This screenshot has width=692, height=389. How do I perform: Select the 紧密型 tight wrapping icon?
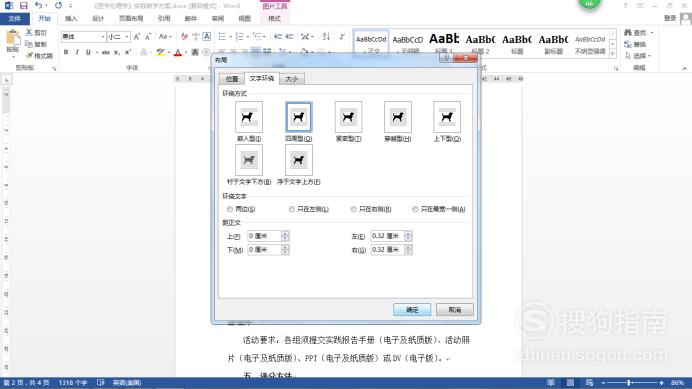pyautogui.click(x=348, y=117)
